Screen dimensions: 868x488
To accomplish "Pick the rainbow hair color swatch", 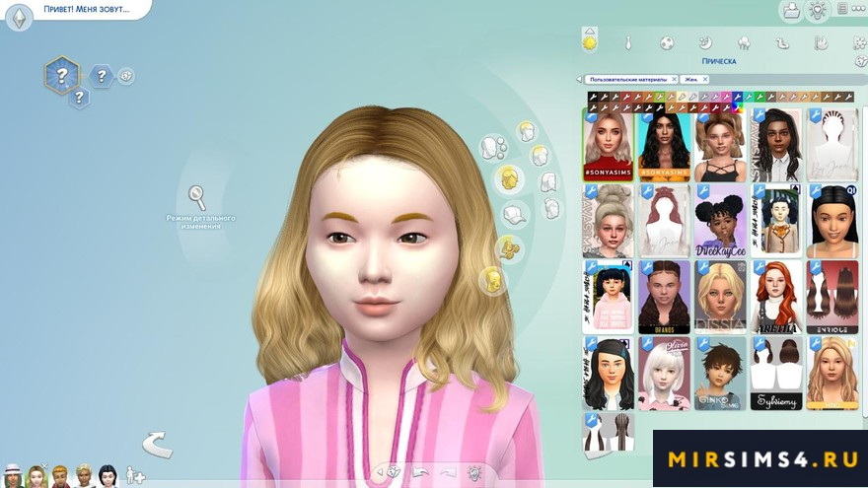I will coord(737,107).
